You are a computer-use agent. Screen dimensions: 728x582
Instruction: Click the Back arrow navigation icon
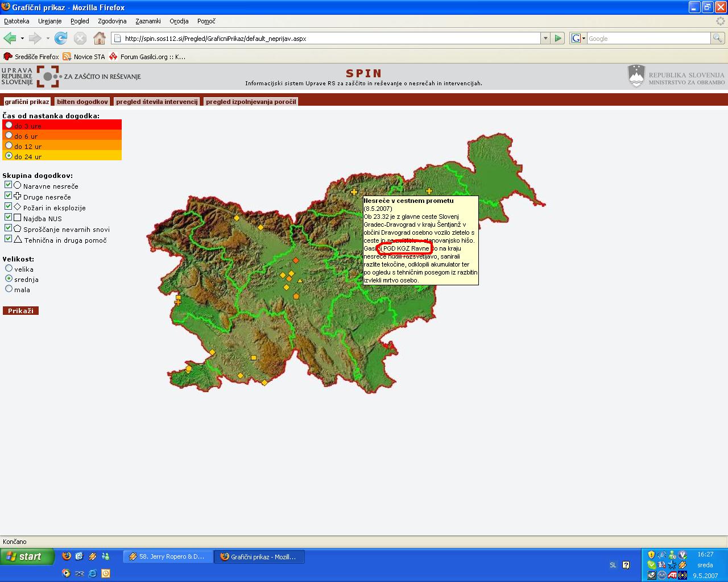point(10,38)
